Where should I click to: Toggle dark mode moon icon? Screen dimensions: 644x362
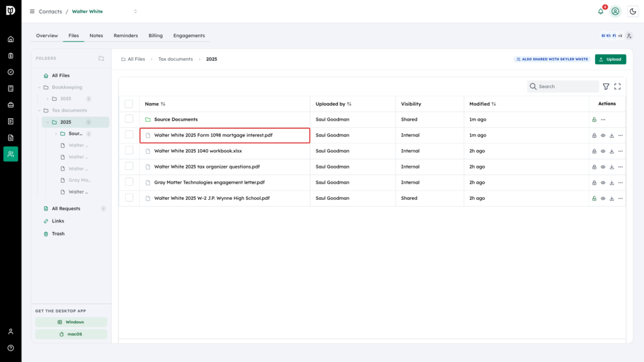(633, 11)
